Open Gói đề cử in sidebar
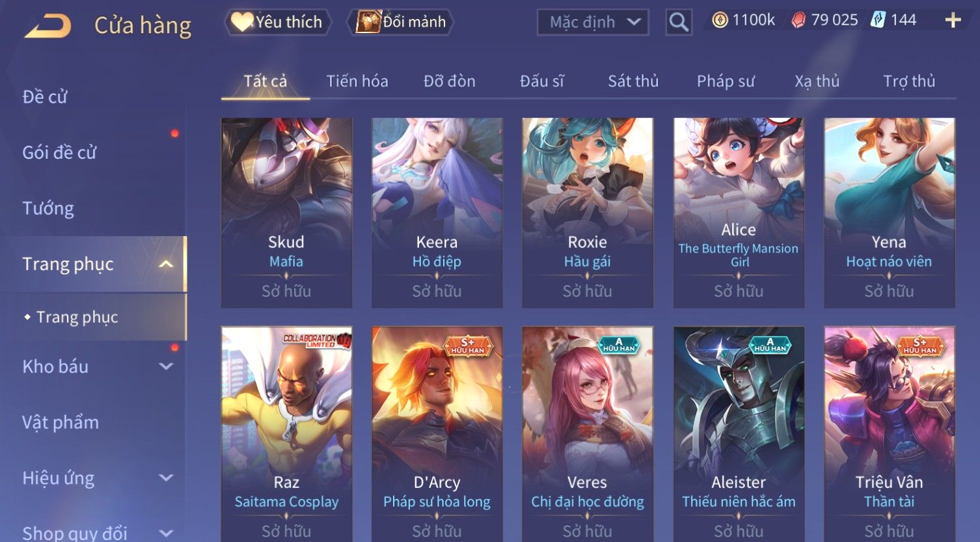The height and width of the screenshot is (542, 980). 59,152
